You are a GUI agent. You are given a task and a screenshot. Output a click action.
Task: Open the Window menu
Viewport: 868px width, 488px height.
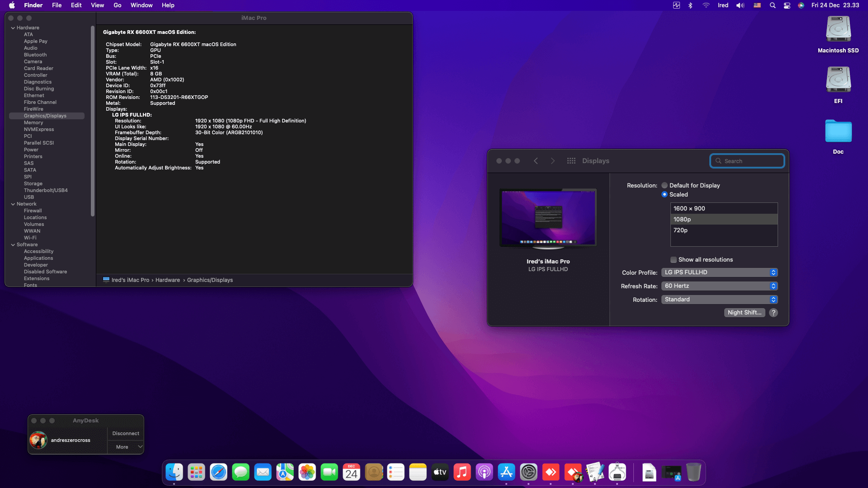click(142, 5)
